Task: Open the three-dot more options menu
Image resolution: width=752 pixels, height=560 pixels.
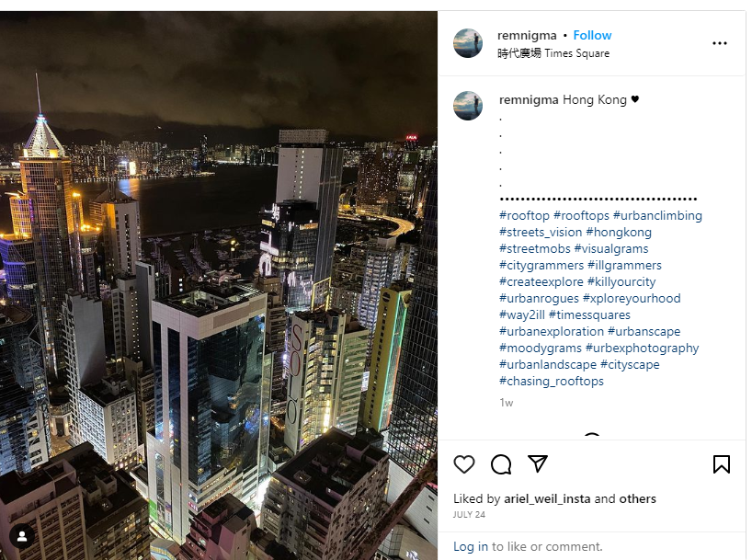Action: pos(720,43)
